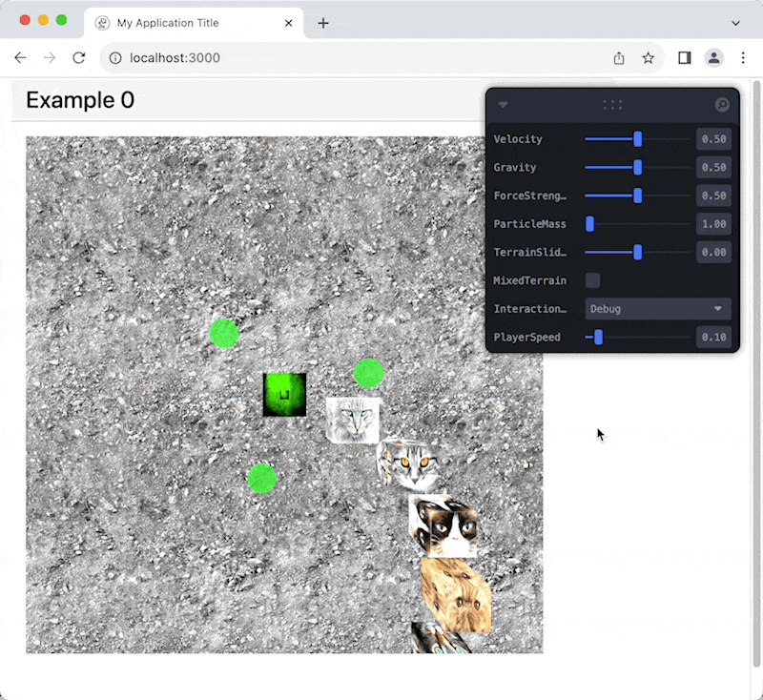763x700 pixels.
Task: Enable the MixedTerrain checkbox
Action: (x=592, y=280)
